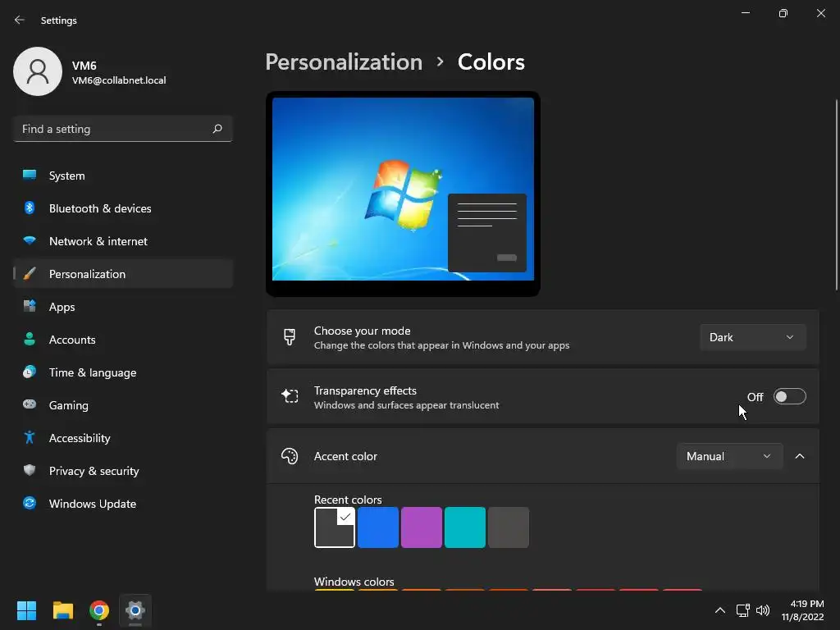Click the Windows Update sync icon
Viewport: 840px width, 630px height.
tap(30, 503)
